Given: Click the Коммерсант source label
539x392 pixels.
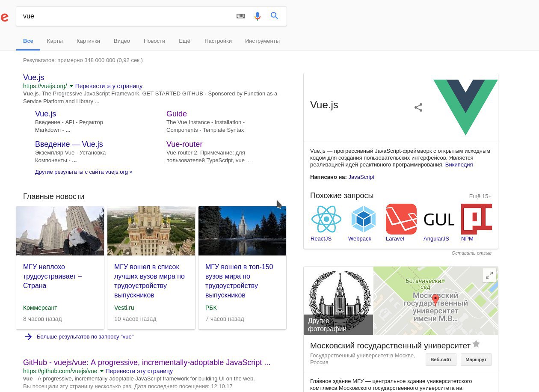Looking at the screenshot, I should [40, 308].
